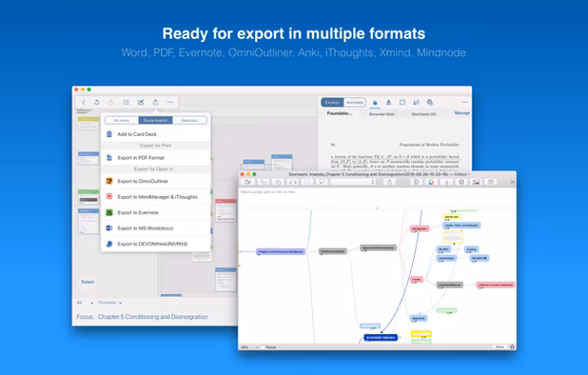Select the rectangle selection tool
This screenshot has width=588, height=375.
point(402,103)
